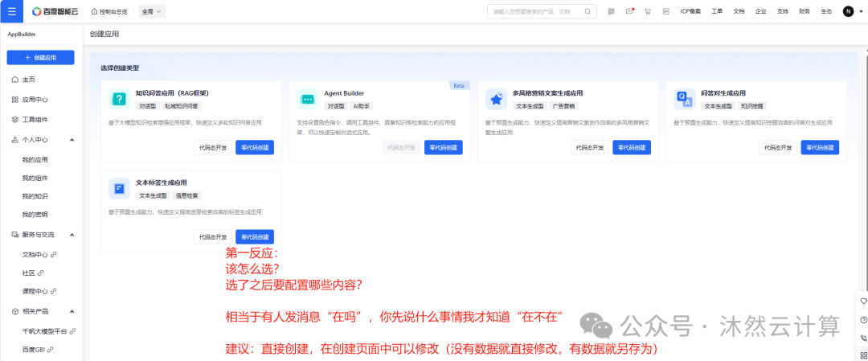Click 零代码创建 for 文本标签生成应用
868x361 pixels.
point(255,237)
